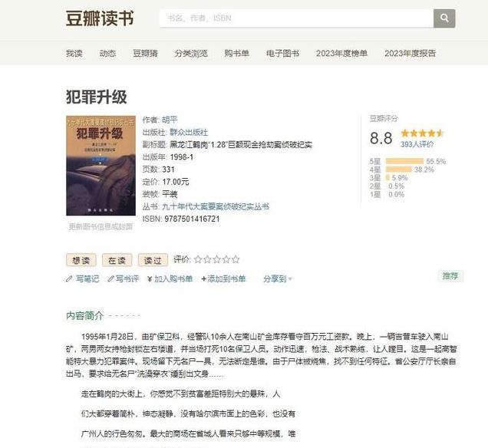The height and width of the screenshot is (448, 488).
Task: Mark book as 在读
Action: [x=117, y=260]
